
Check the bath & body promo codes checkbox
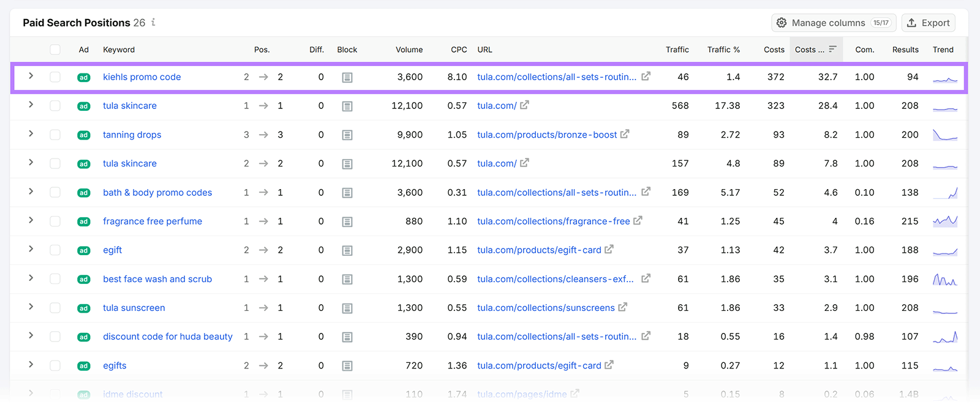(x=55, y=192)
